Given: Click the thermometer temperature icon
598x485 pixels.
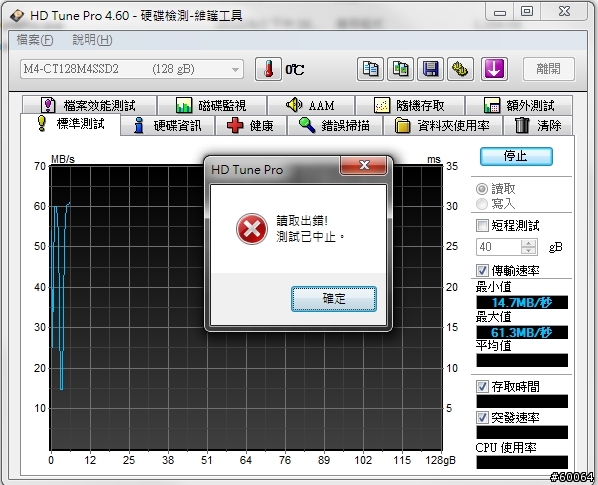Looking at the screenshot, I should coord(268,69).
